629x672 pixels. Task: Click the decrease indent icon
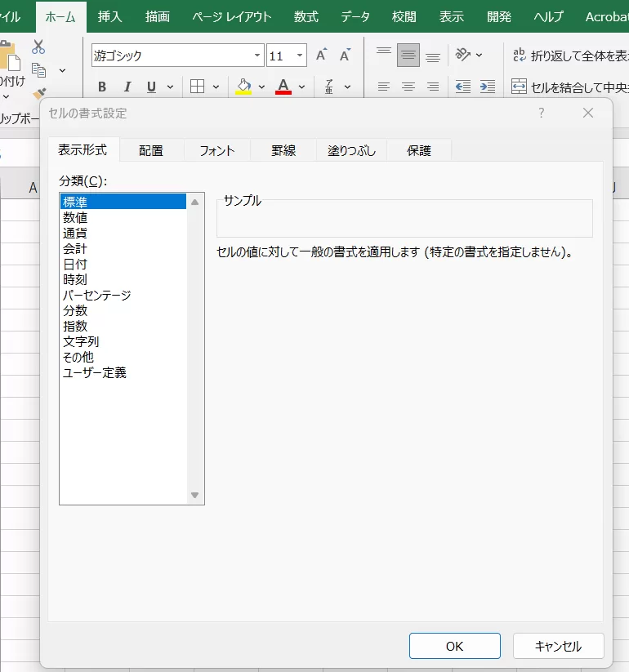point(462,86)
